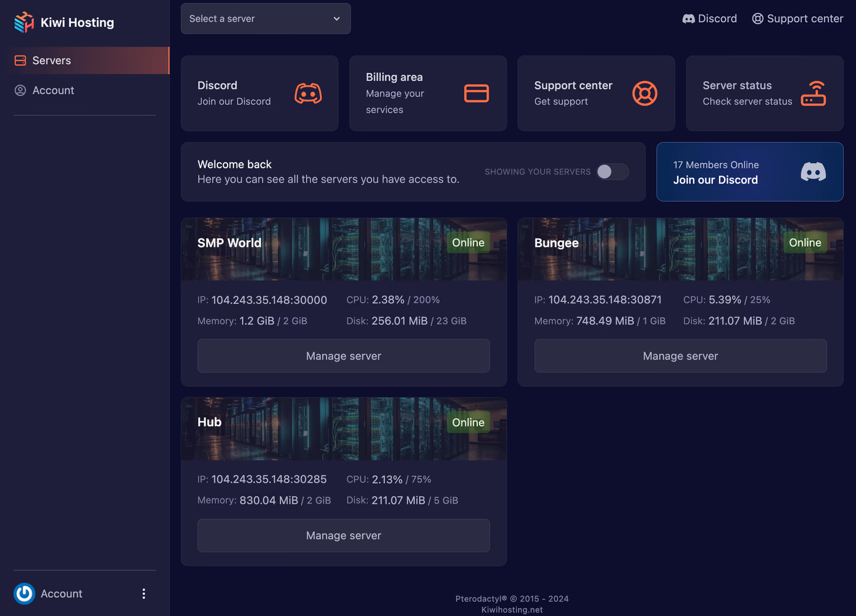Open the Account section in the sidebar

click(53, 90)
